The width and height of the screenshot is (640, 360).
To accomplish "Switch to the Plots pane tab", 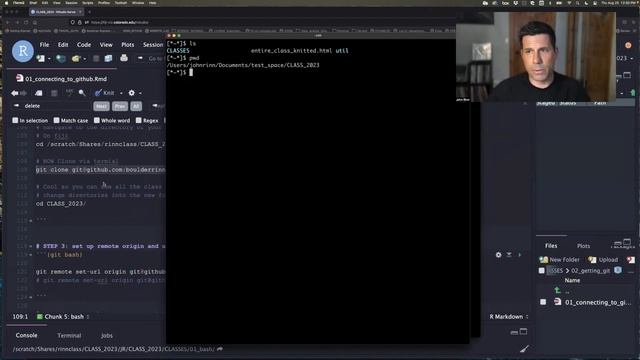I will pos(583,246).
